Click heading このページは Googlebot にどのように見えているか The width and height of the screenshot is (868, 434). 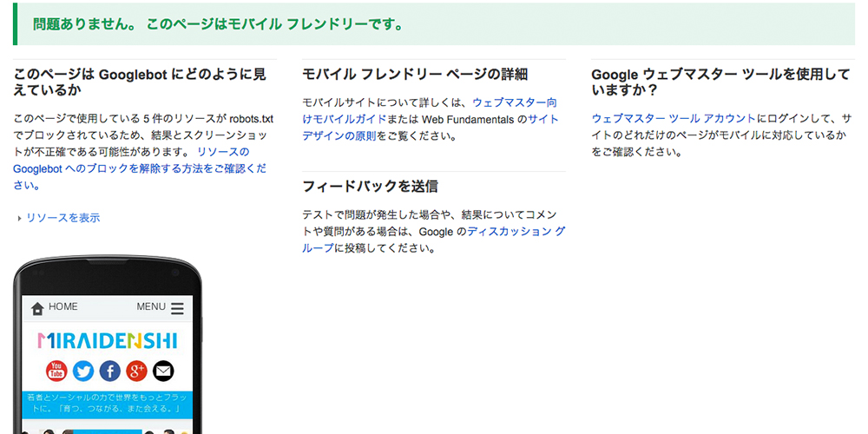click(x=140, y=82)
